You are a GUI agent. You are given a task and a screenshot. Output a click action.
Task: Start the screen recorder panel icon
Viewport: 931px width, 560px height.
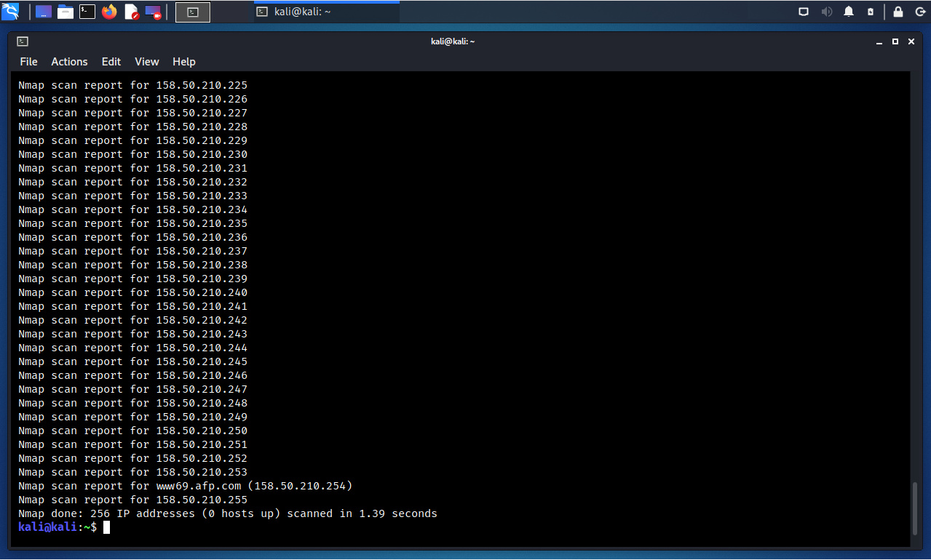pyautogui.click(x=153, y=12)
